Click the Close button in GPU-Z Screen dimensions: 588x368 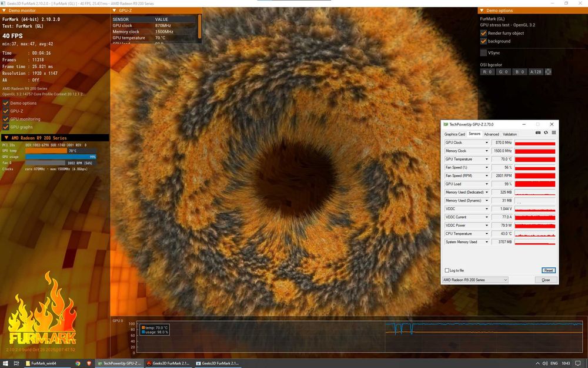(546, 280)
